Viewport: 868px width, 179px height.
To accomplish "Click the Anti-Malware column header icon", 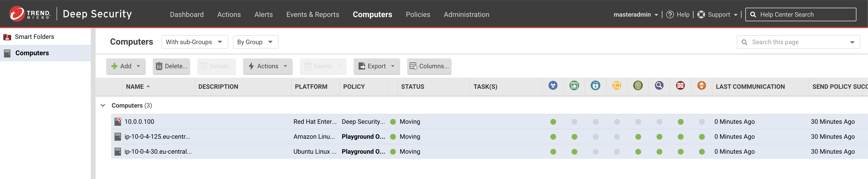I will (553, 85).
